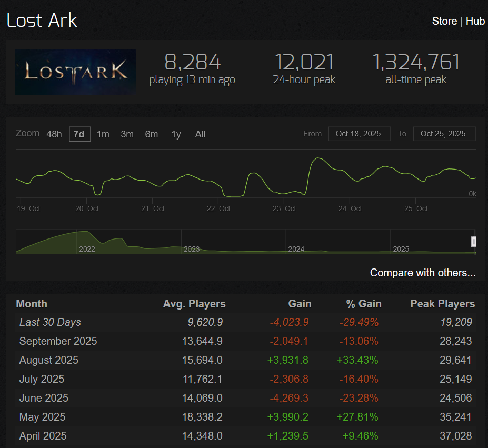This screenshot has width=488, height=448.
Task: Click the 28,243 peak players value
Action: pos(456,341)
